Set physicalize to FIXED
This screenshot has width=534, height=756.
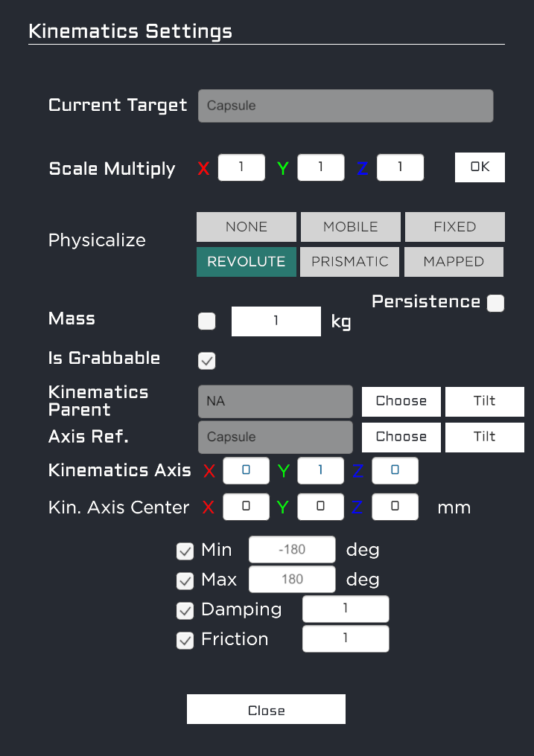pyautogui.click(x=454, y=227)
